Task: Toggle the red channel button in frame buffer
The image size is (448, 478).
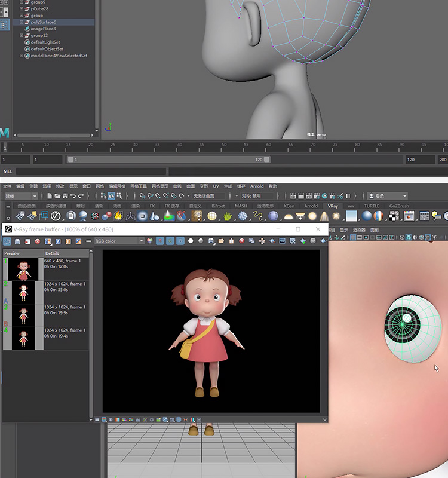Action: click(160, 241)
